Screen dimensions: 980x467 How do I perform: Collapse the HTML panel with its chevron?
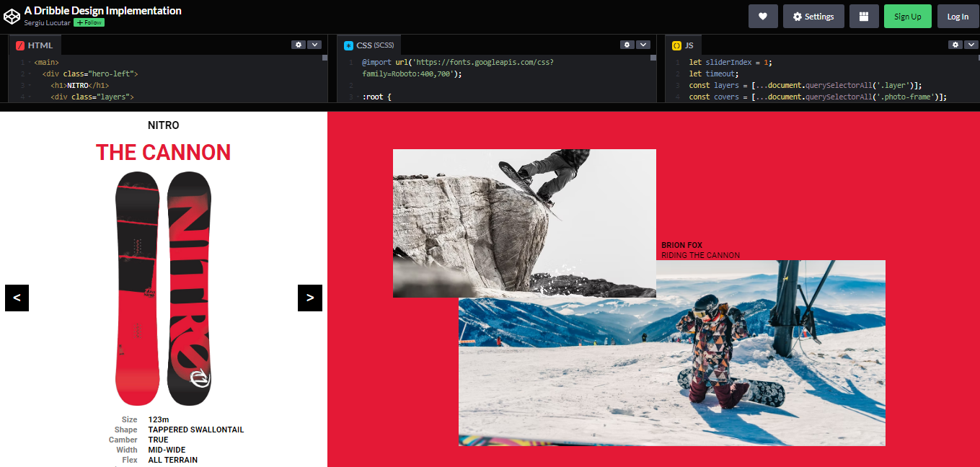tap(314, 44)
